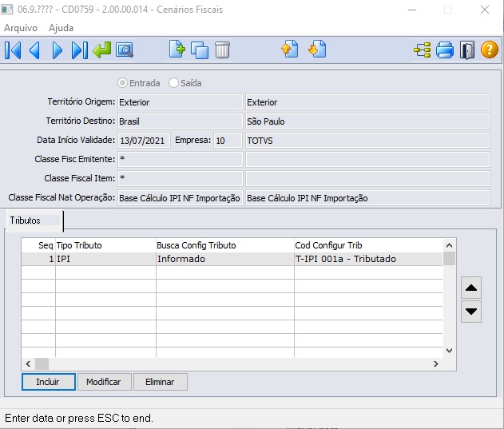The height and width of the screenshot is (429, 504).
Task: Click the grid vertical scroll up arrow
Action: tap(450, 246)
